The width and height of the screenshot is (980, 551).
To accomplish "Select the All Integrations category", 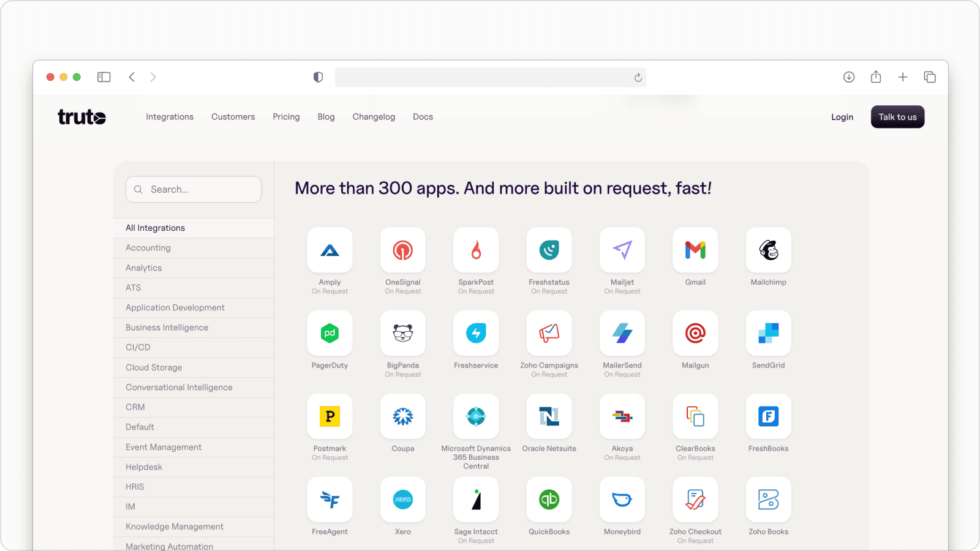I will pos(194,228).
